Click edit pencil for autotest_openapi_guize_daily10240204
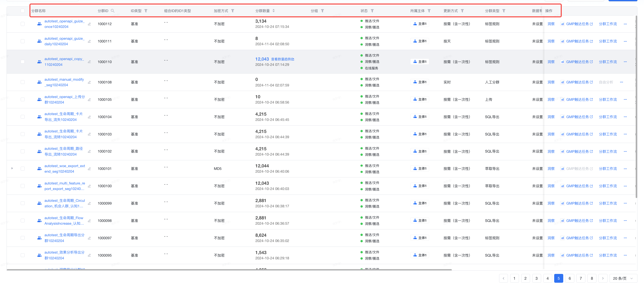 click(89, 41)
